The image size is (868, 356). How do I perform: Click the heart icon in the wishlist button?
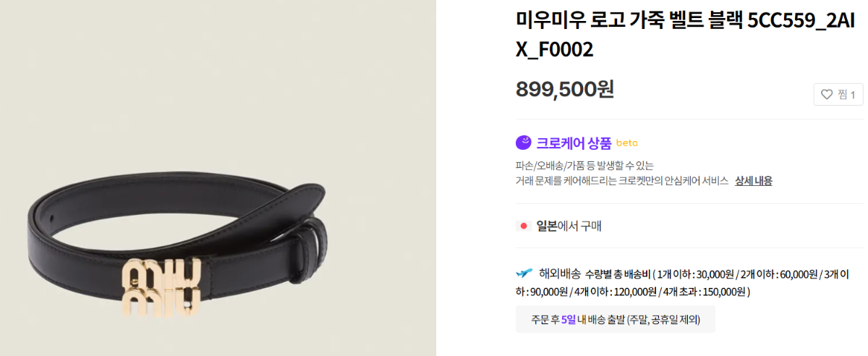pos(827,95)
